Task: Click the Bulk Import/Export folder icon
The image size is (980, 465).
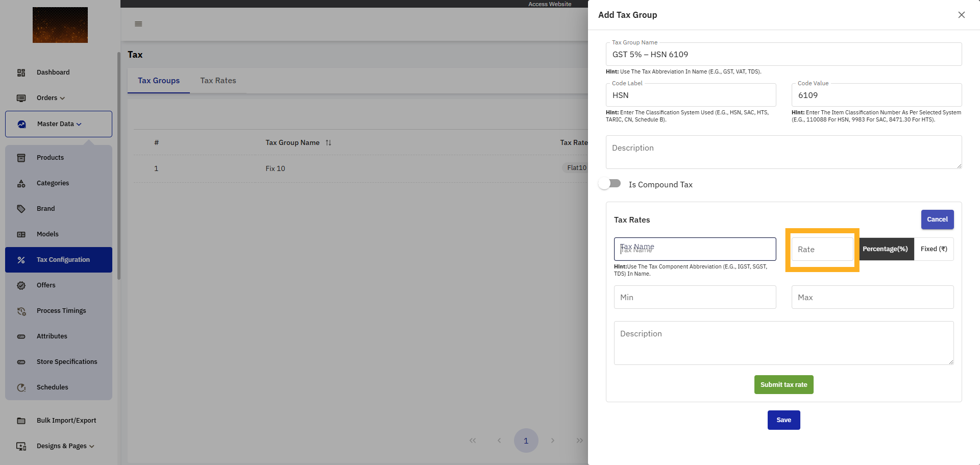Action: pos(21,421)
